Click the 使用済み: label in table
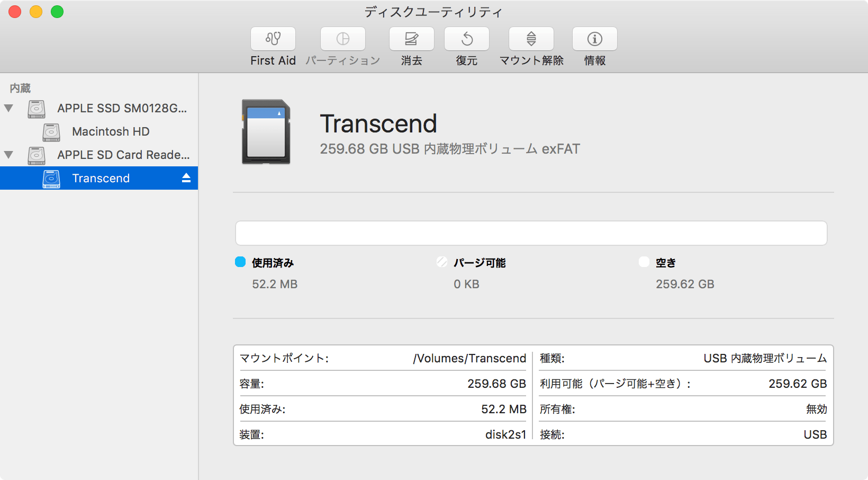The height and width of the screenshot is (480, 868). 262,409
